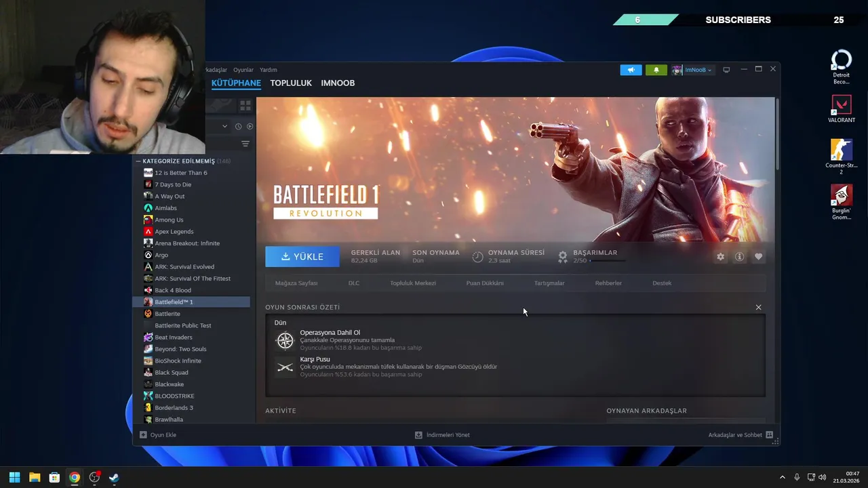Image resolution: width=868 pixels, height=488 pixels.
Task: Switch library to grid collections view
Action: [x=245, y=106]
